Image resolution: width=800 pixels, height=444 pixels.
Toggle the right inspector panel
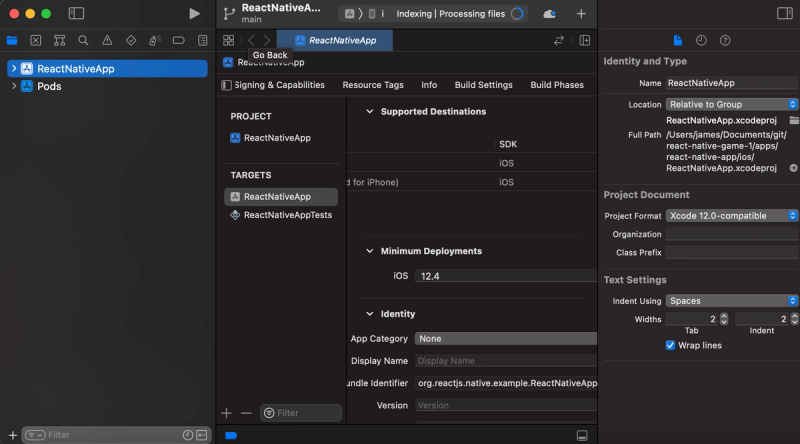pos(785,13)
